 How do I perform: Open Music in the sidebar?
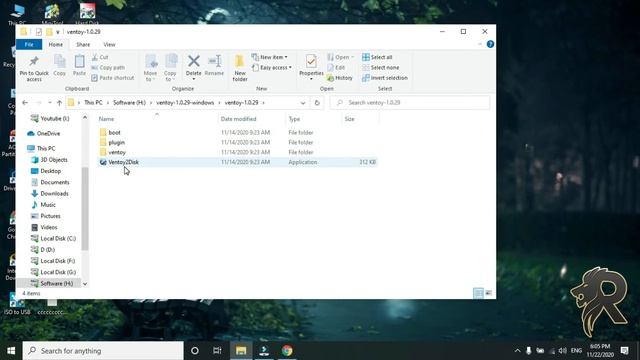[43, 204]
